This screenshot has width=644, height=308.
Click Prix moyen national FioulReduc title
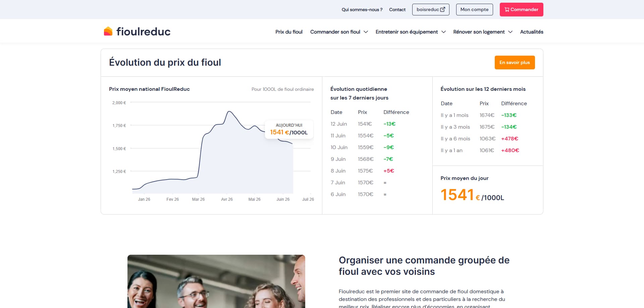click(x=149, y=89)
